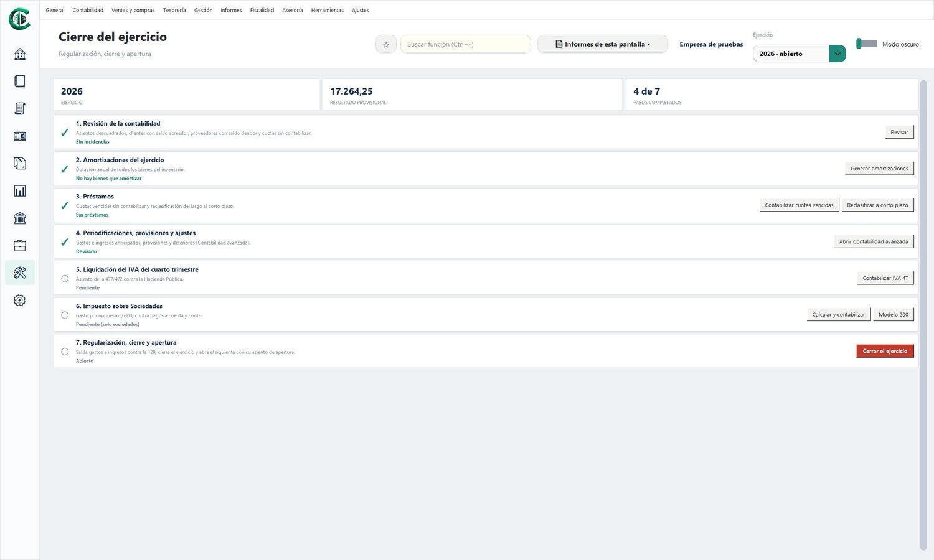
Task: Open the Asesoría menu
Action: (293, 10)
